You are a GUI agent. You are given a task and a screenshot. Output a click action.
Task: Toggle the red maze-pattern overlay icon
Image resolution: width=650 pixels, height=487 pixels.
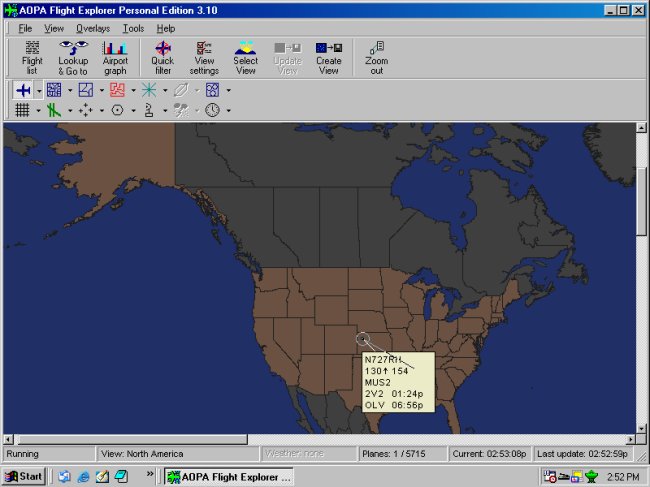click(x=117, y=90)
